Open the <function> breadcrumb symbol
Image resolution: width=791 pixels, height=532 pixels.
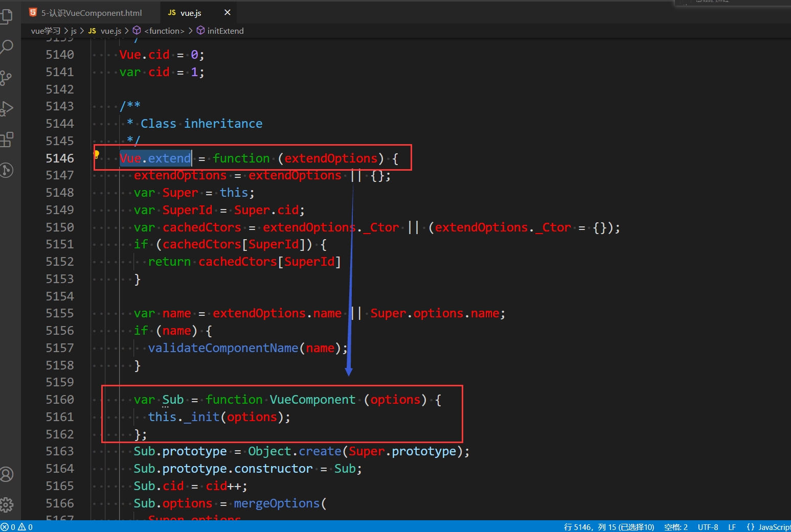pyautogui.click(x=164, y=31)
